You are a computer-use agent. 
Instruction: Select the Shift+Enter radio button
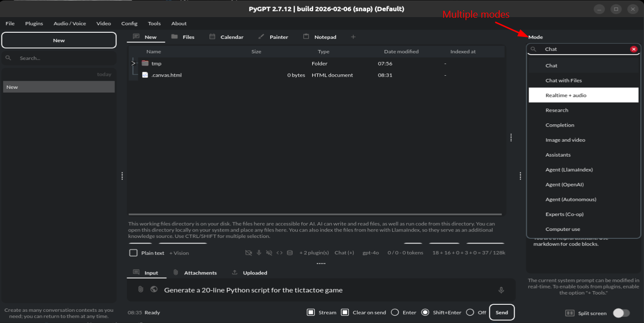pyautogui.click(x=425, y=312)
